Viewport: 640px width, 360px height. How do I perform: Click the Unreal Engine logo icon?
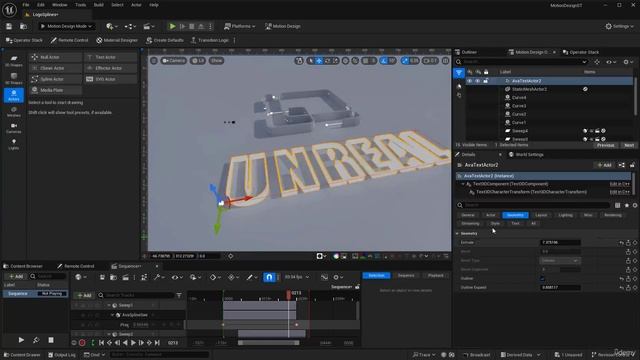(x=9, y=9)
